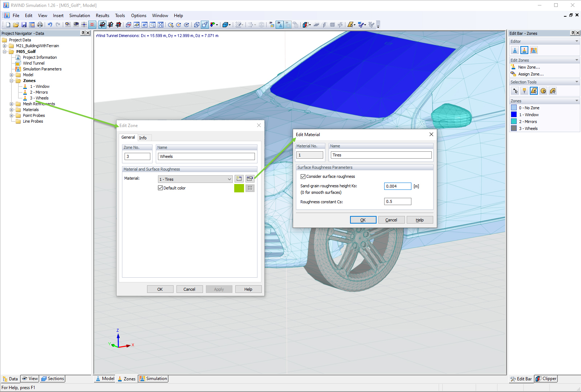Image resolution: width=581 pixels, height=392 pixels.
Task: Enable Consider surface roughness
Action: coord(303,176)
